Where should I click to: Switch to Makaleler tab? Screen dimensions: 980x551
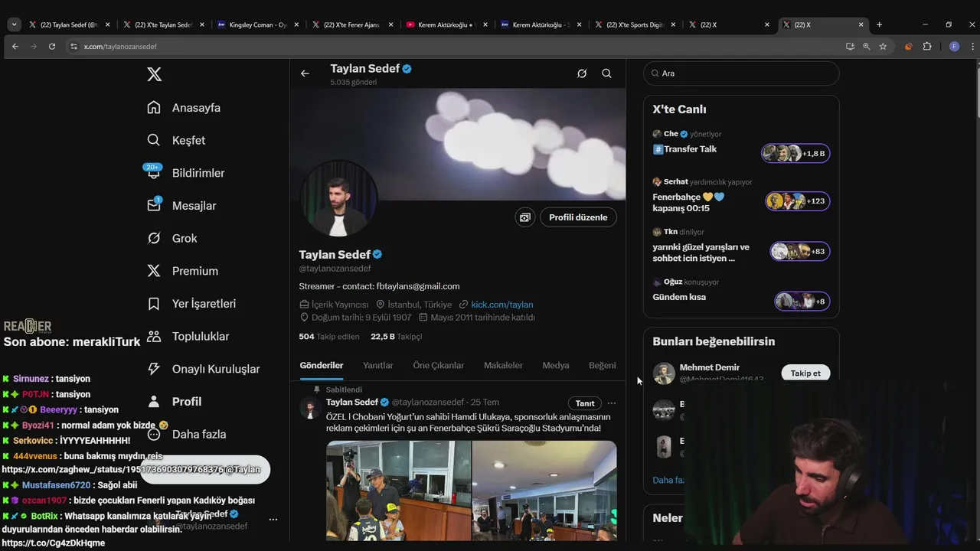[503, 365]
